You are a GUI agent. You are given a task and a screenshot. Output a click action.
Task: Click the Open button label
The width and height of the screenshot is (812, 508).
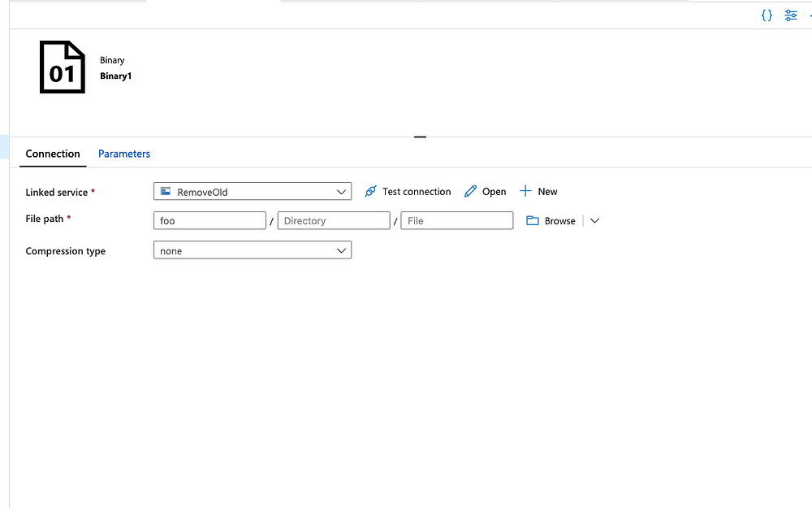(x=494, y=192)
